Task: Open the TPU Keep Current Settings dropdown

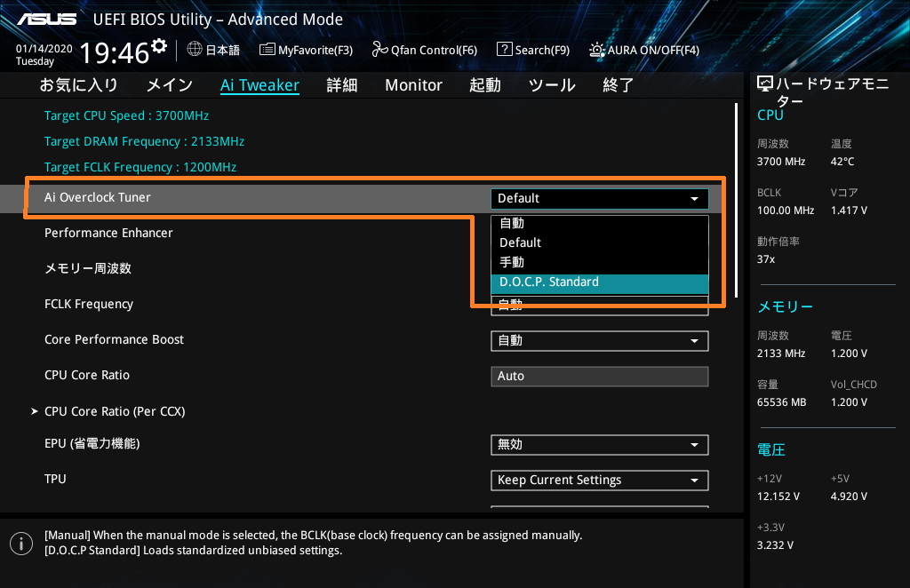Action: point(600,481)
